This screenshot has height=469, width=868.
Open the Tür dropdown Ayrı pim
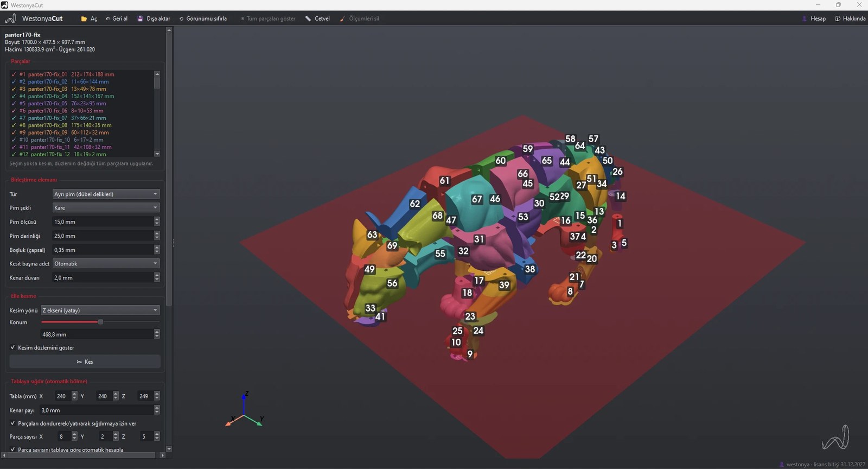(106, 194)
